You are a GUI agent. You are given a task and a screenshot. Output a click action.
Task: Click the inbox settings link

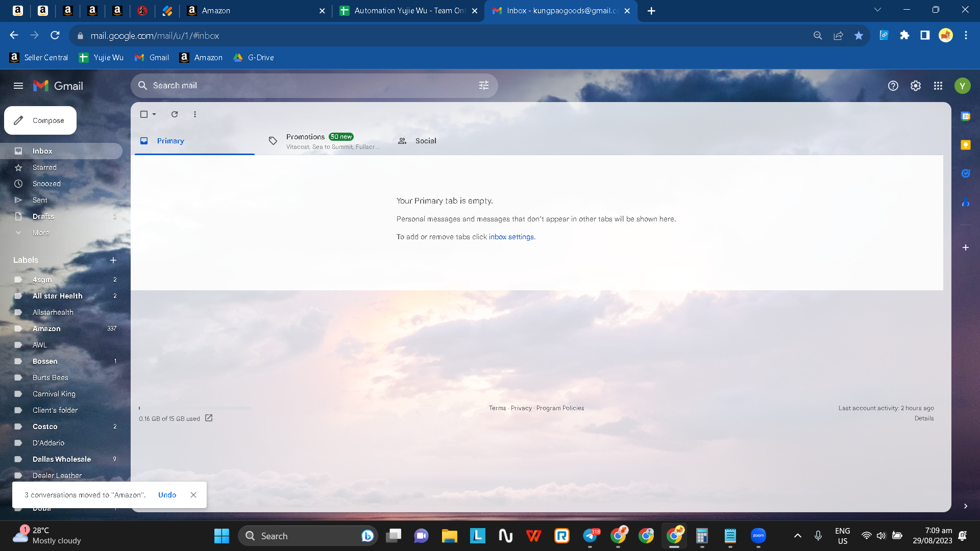pyautogui.click(x=511, y=237)
